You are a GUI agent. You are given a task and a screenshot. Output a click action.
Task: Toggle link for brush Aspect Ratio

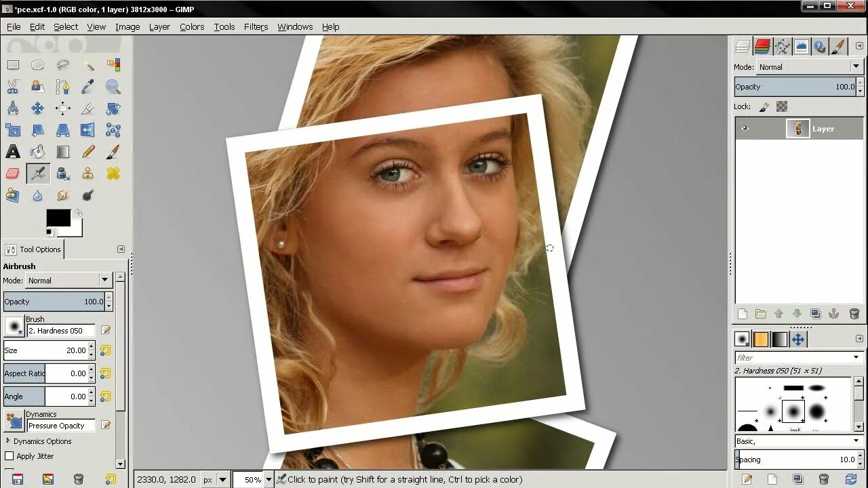(x=105, y=373)
